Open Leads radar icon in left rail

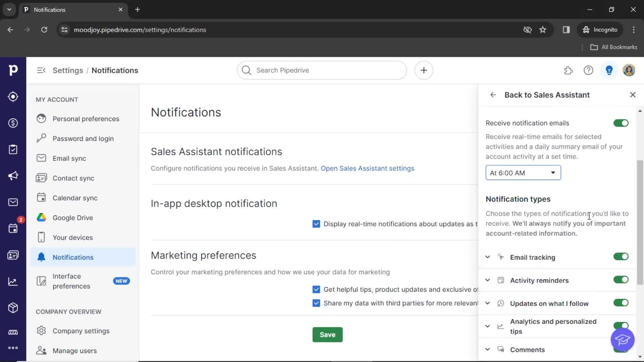point(13,97)
